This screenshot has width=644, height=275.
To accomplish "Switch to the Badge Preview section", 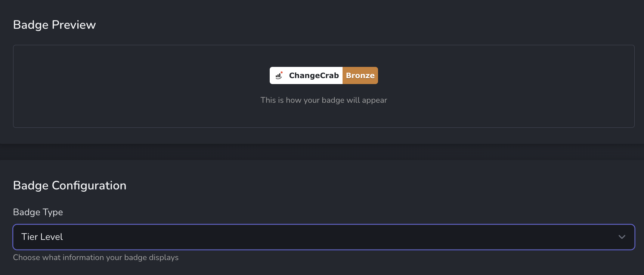I will coord(55,25).
